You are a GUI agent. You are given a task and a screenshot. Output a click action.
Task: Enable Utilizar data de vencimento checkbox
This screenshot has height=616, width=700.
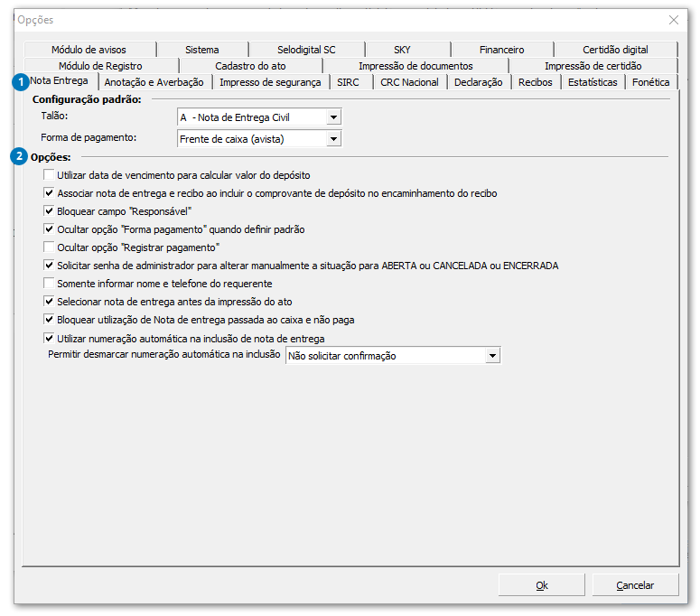pyautogui.click(x=49, y=174)
